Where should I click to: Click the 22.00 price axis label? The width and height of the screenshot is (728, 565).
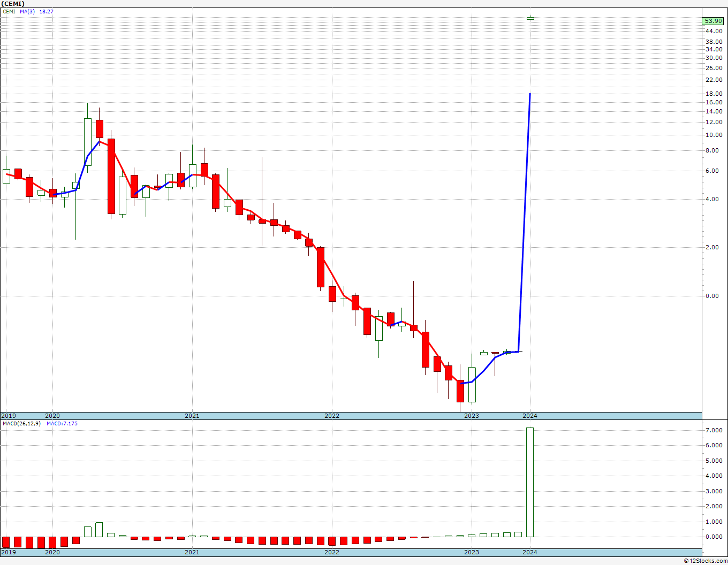pos(714,80)
